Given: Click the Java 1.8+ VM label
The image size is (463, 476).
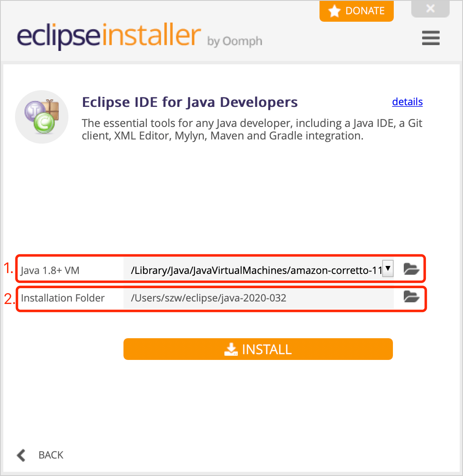Looking at the screenshot, I should tap(50, 270).
